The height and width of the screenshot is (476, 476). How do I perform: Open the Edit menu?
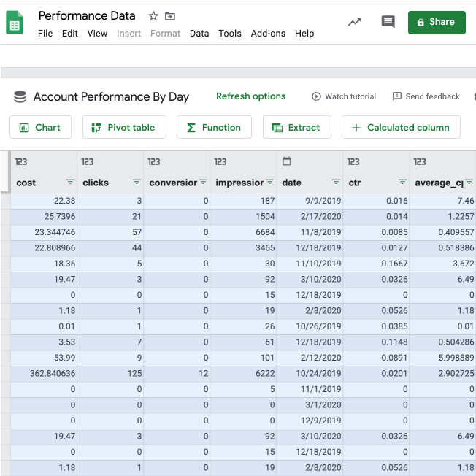coord(70,34)
